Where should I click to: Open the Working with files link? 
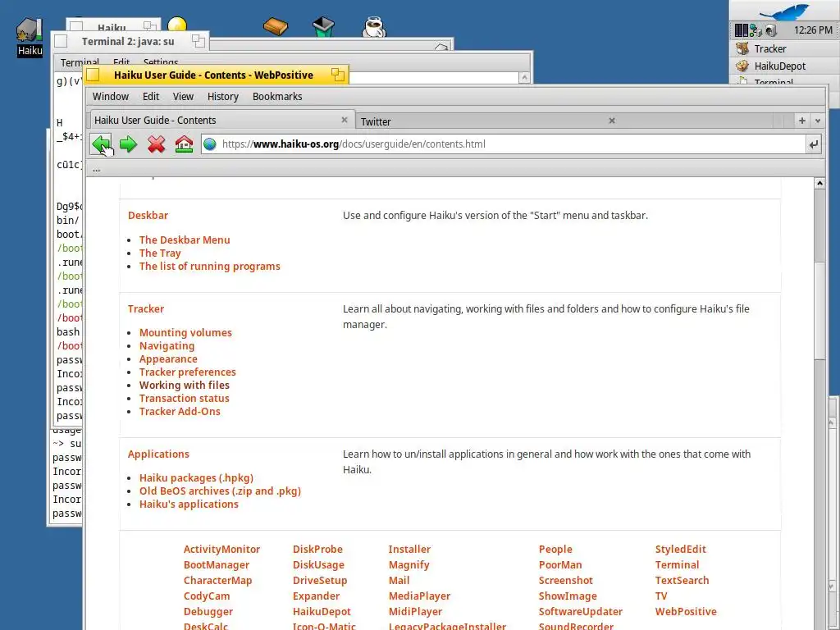(185, 386)
